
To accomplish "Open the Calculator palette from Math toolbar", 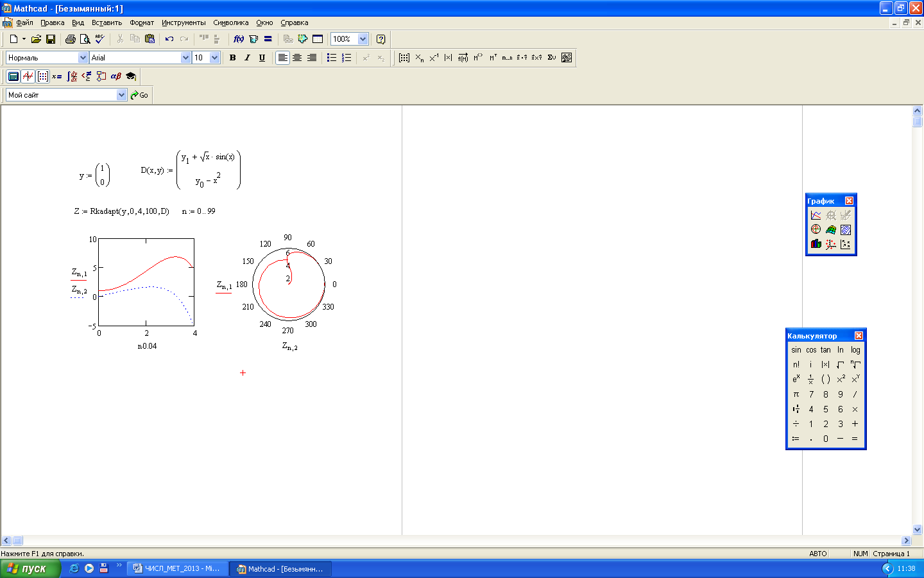I will (x=13, y=76).
